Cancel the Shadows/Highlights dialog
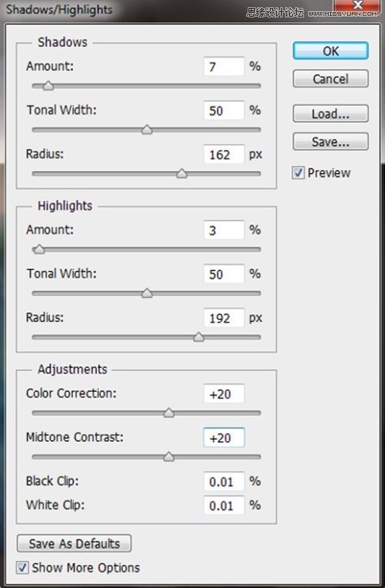The image size is (385, 588). click(330, 79)
